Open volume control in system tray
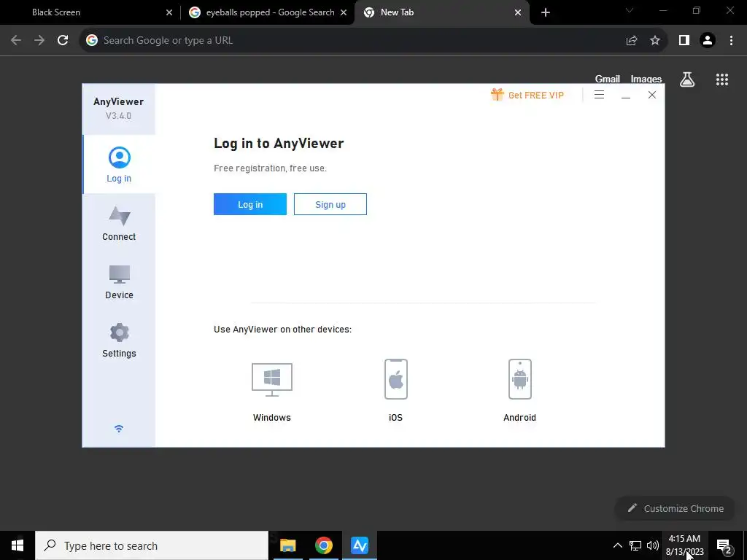The height and width of the screenshot is (560, 747). tap(653, 545)
